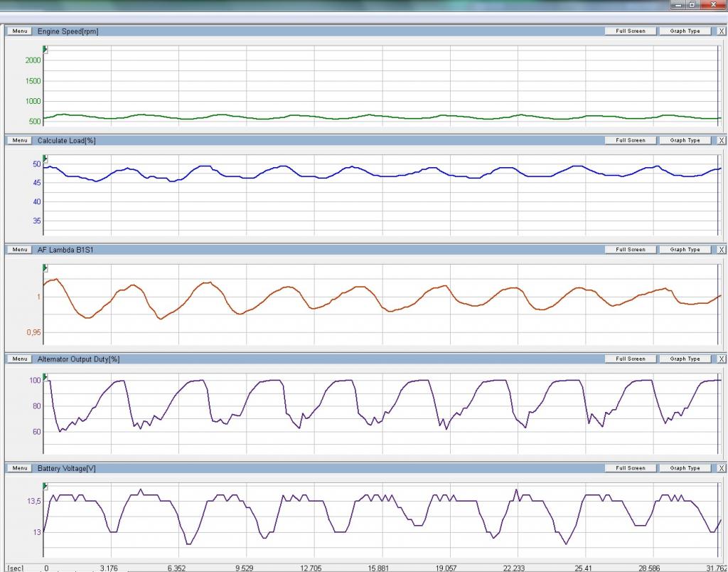Click the 15.881 time axis value
This screenshot has width=728, height=572.
(379, 568)
